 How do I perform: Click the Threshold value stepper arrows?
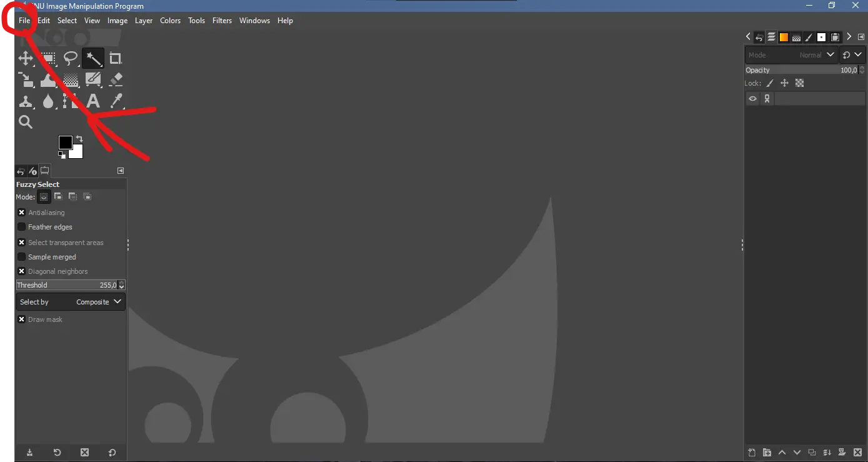point(122,285)
